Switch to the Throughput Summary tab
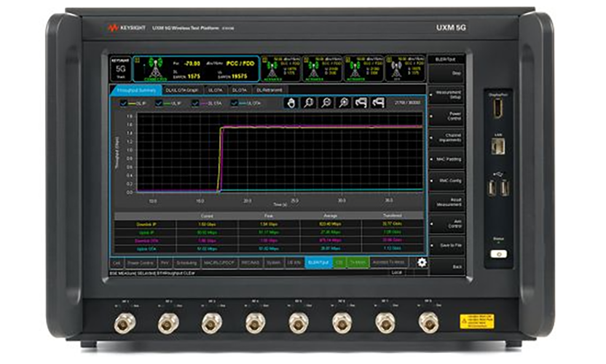Screen dimensions: 606x364 coord(136,90)
